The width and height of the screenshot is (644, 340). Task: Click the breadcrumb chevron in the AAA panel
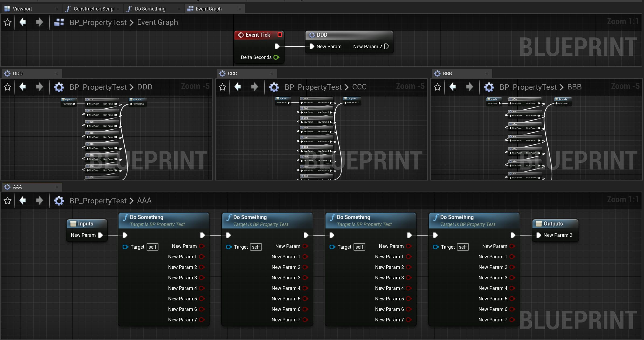click(x=131, y=201)
